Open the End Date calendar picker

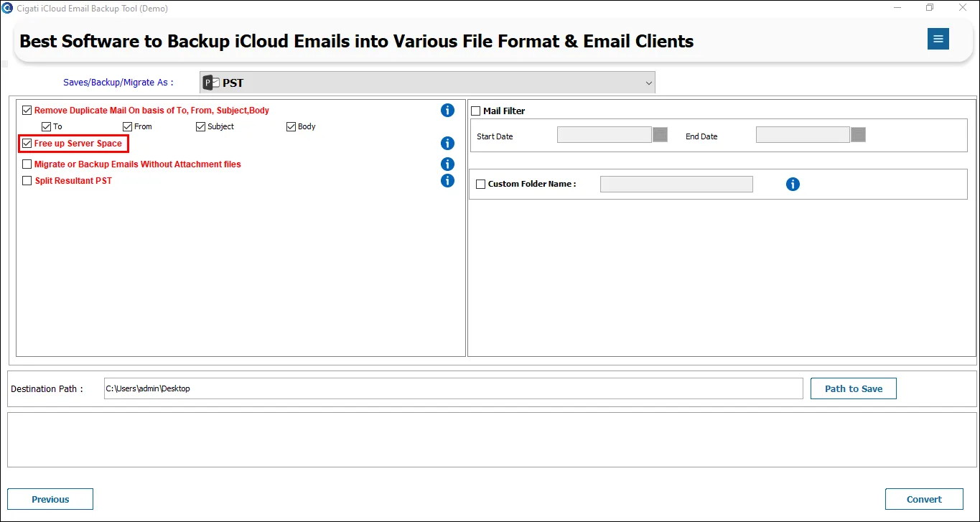coord(858,134)
